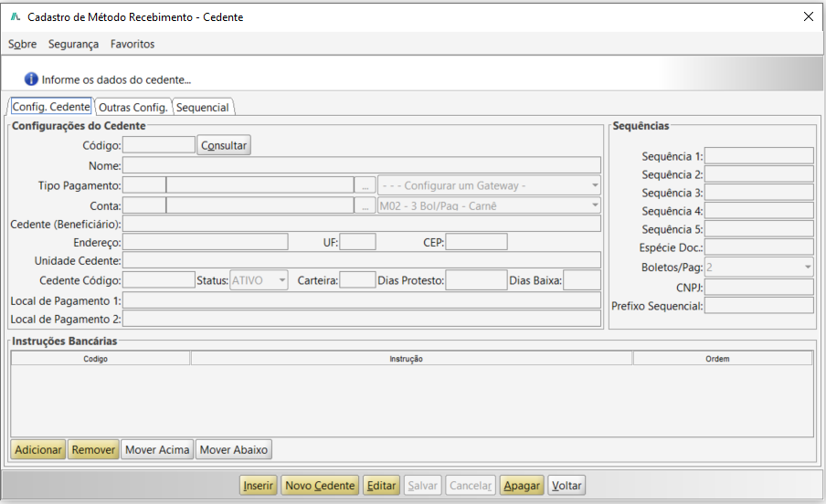This screenshot has height=504, width=826.
Task: Open the Favoritos menu
Action: pyautogui.click(x=132, y=44)
